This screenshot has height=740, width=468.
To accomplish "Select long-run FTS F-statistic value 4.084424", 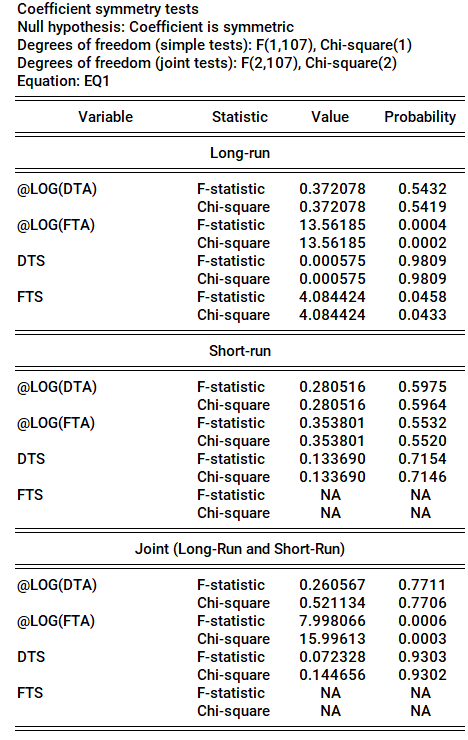I will click(x=332, y=297).
